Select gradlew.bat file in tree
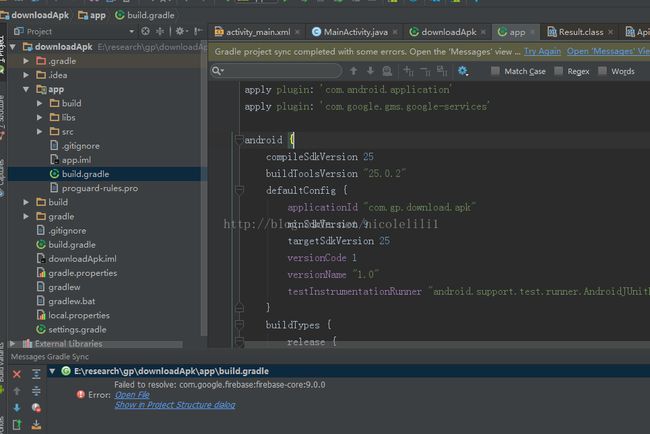 pyautogui.click(x=66, y=301)
